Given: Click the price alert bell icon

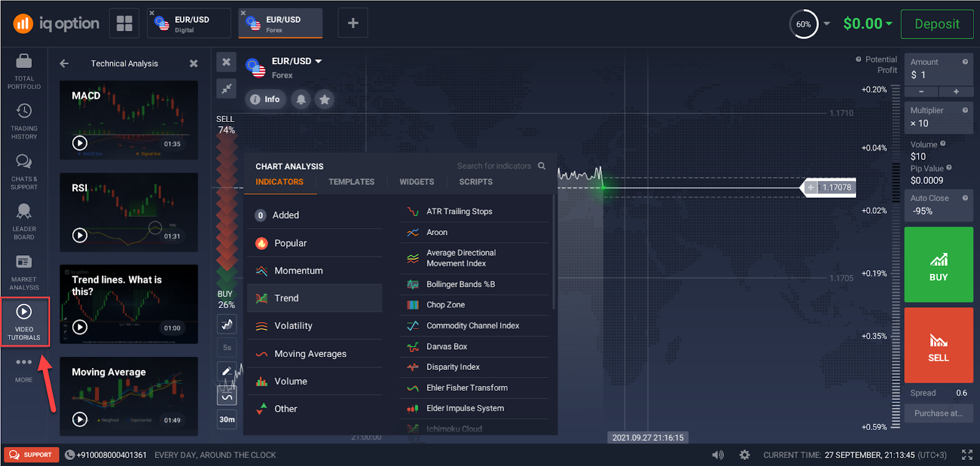Looking at the screenshot, I should [x=301, y=99].
